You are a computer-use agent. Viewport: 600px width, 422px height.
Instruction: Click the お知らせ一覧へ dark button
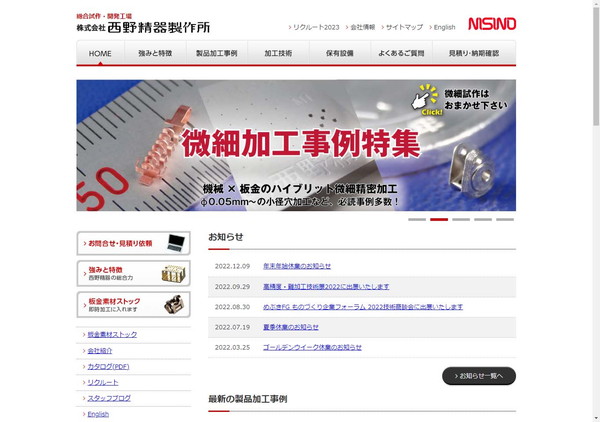coord(479,376)
